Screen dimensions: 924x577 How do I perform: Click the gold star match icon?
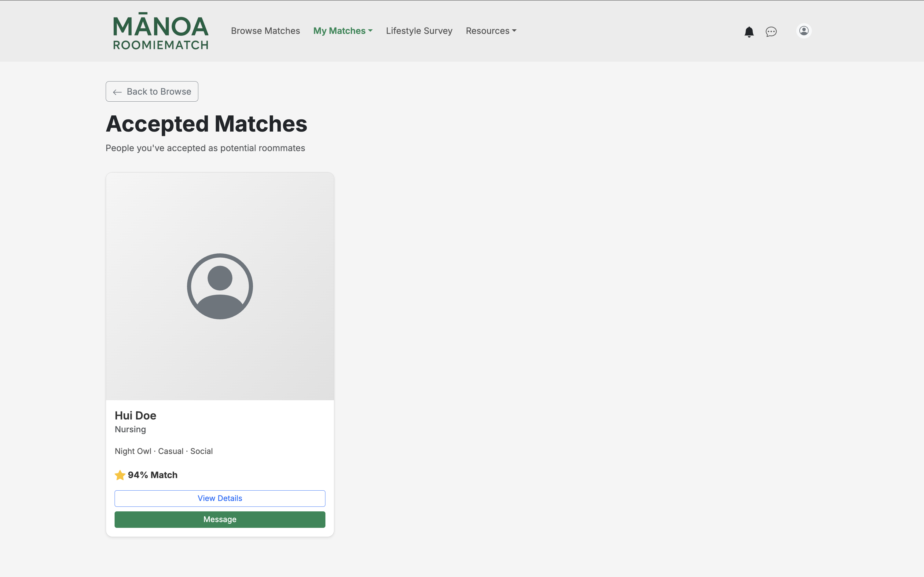[x=120, y=475]
